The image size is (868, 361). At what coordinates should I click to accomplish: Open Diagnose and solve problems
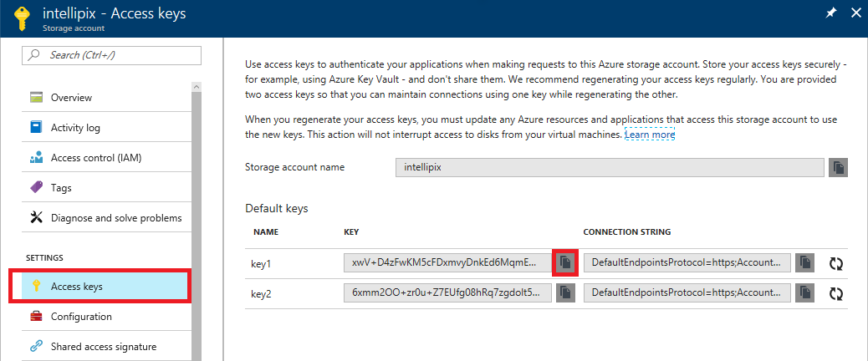[x=115, y=218]
